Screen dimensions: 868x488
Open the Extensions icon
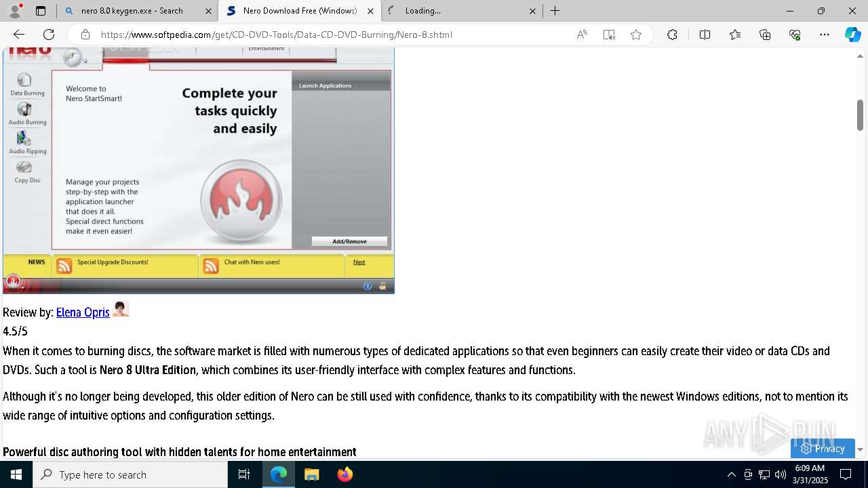point(672,35)
